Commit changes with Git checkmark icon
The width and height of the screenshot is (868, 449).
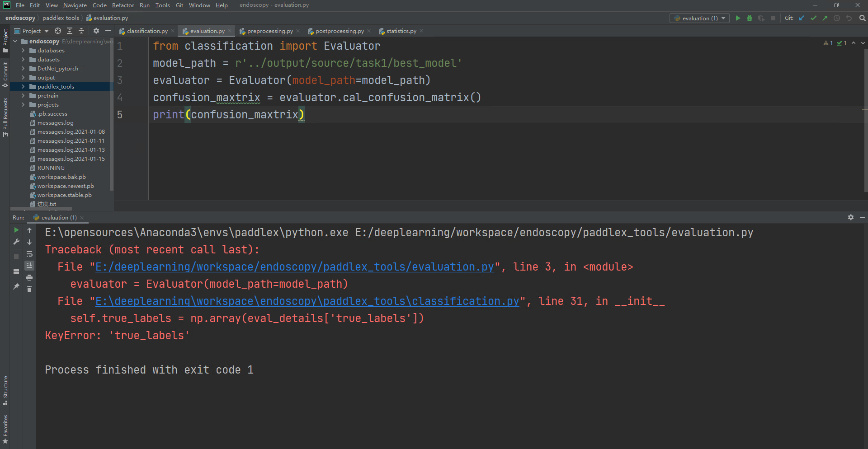813,18
